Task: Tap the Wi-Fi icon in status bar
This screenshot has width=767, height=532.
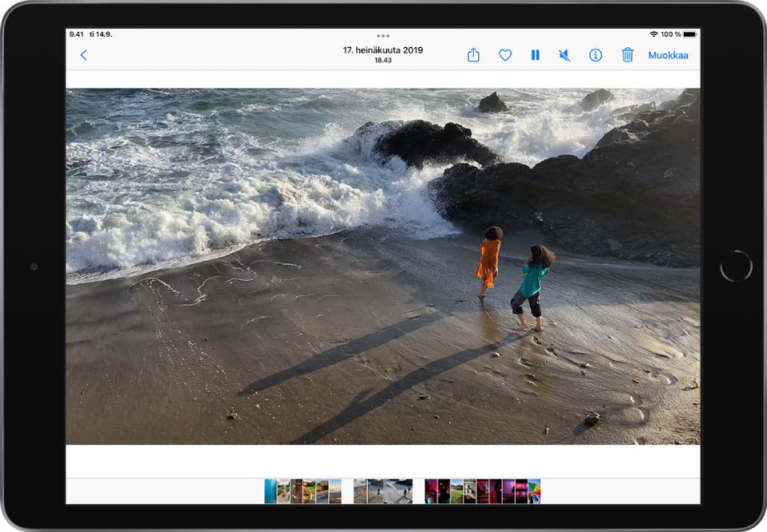Action: [653, 34]
